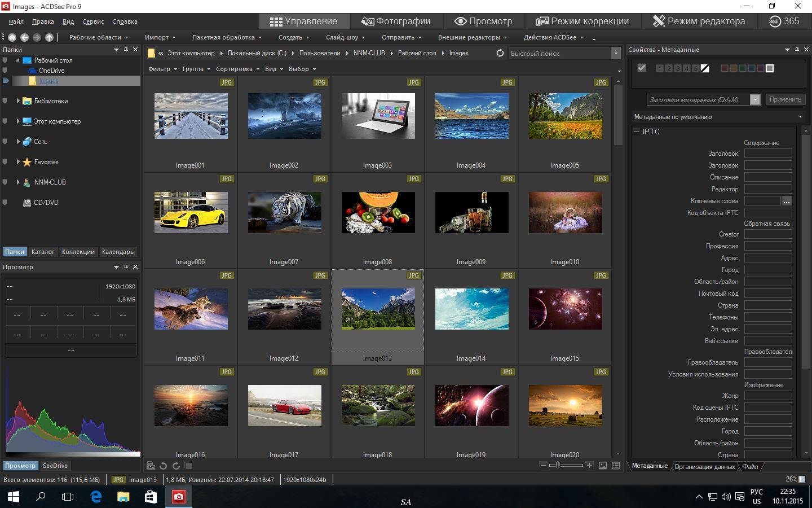Apply the red color label

724,68
